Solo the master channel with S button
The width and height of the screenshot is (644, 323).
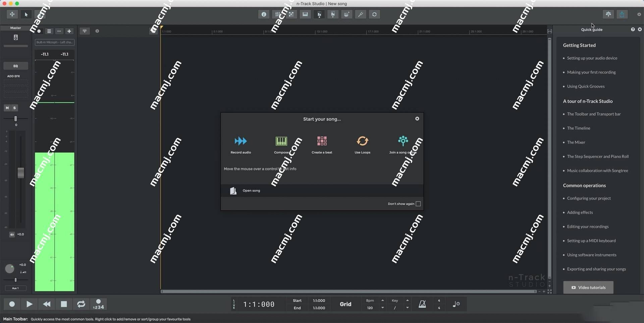tap(14, 108)
